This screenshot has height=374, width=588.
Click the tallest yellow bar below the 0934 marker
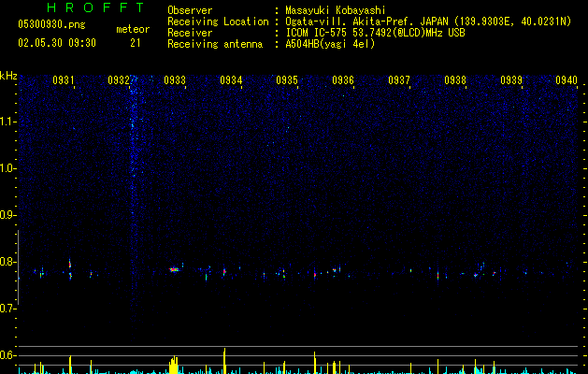click(x=224, y=361)
